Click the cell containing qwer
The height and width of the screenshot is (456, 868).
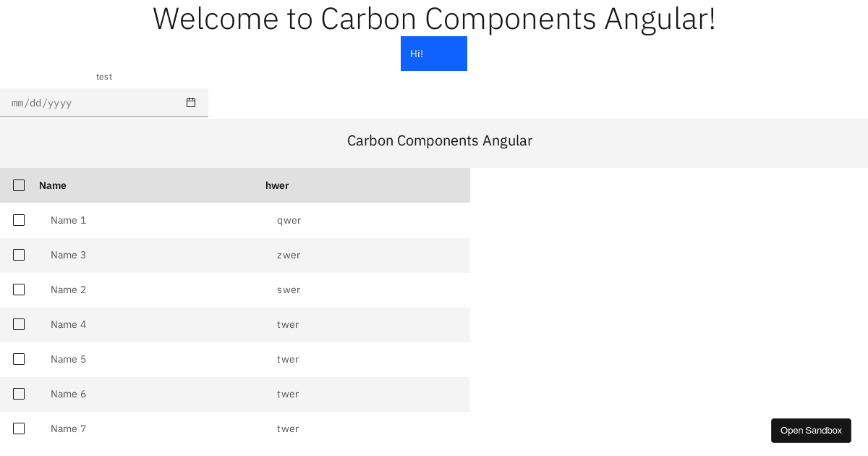pos(289,220)
